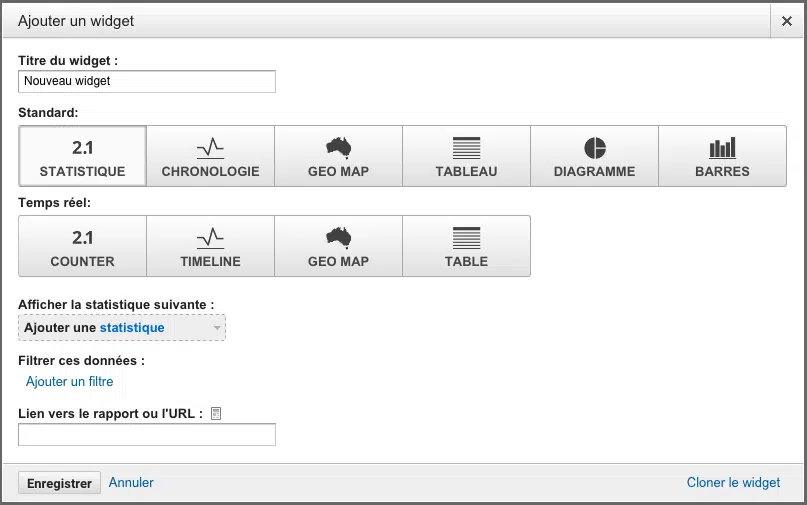
Task: Click the 'Cloner le widget' link
Action: pyautogui.click(x=733, y=483)
